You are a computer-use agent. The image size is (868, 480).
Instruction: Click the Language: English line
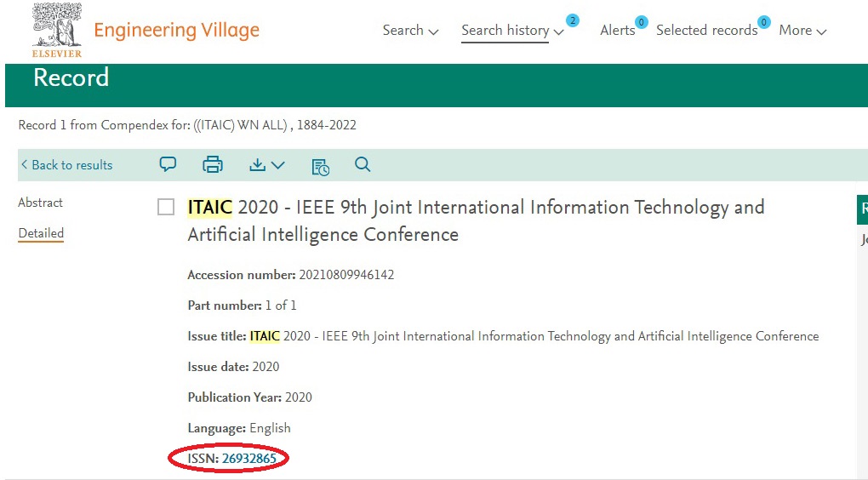pyautogui.click(x=239, y=428)
